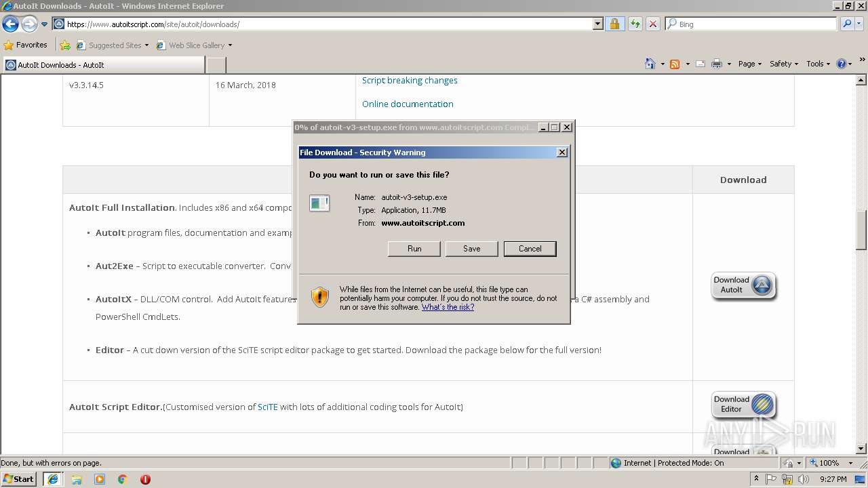Click the Help question mark icon
The height and width of the screenshot is (488, 868).
841,64
